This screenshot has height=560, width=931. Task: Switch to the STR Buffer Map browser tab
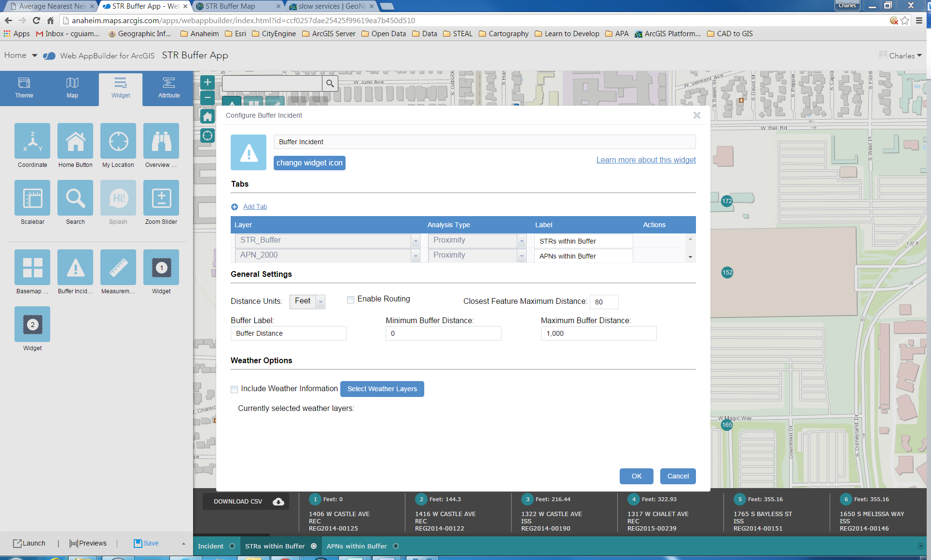237,6
